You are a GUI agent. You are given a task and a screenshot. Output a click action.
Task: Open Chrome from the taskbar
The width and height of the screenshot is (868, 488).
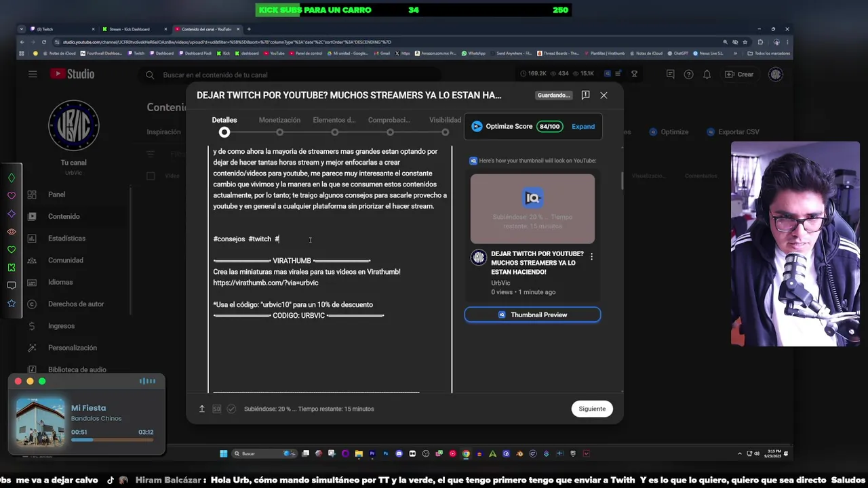466,453
